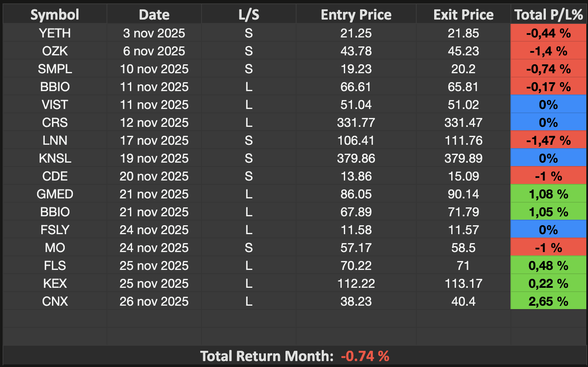Select the 17 nov 2025 date cell
This screenshot has width=588, height=367.
click(x=154, y=140)
